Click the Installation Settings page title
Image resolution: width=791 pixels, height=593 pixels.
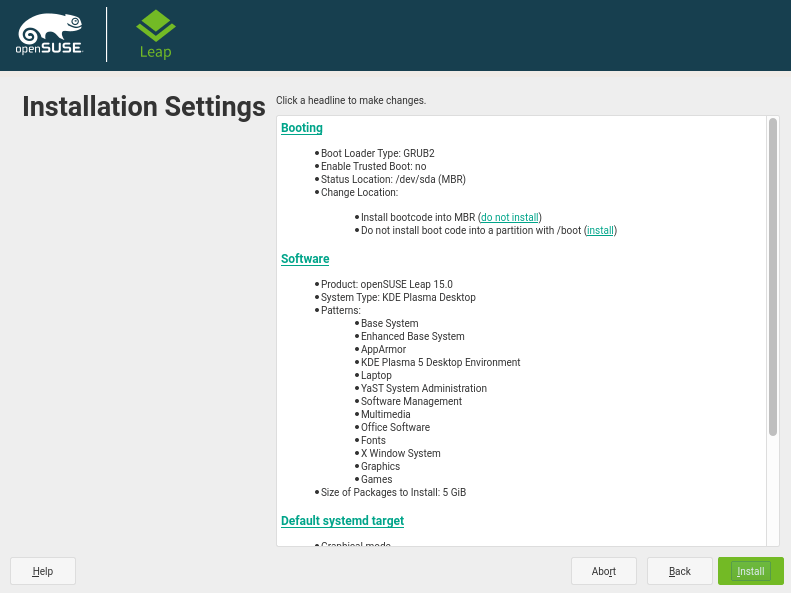[x=144, y=107]
